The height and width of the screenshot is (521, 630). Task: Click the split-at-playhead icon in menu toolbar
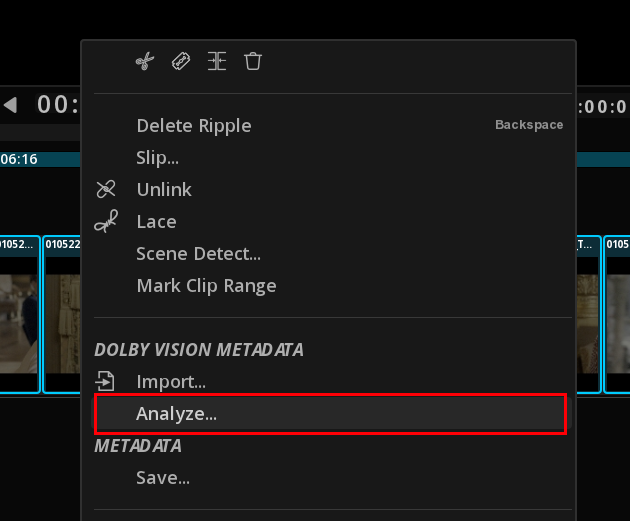pos(217,61)
